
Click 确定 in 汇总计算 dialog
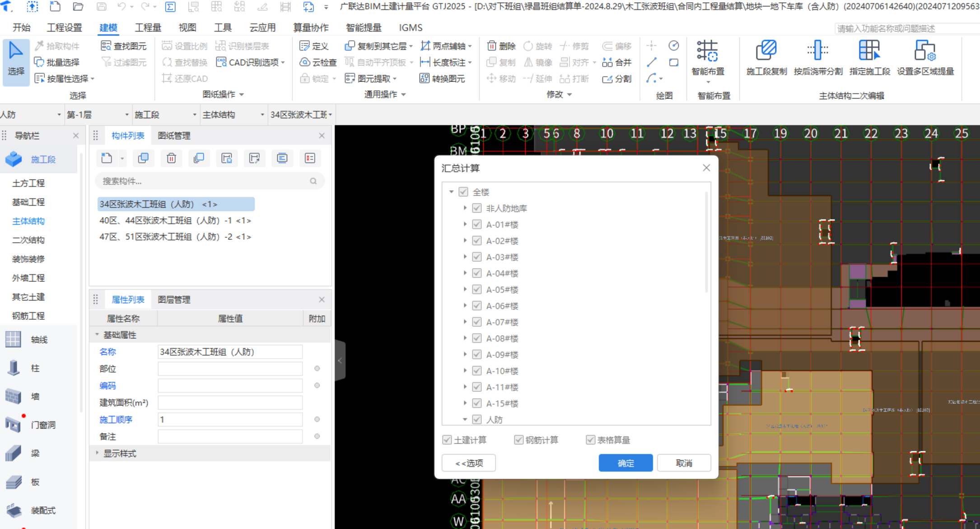tap(625, 463)
